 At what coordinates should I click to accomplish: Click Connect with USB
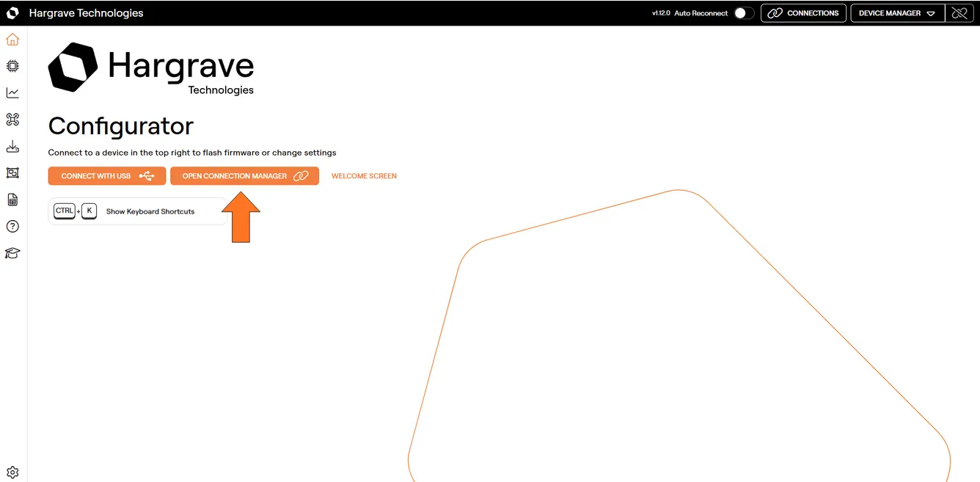point(107,176)
